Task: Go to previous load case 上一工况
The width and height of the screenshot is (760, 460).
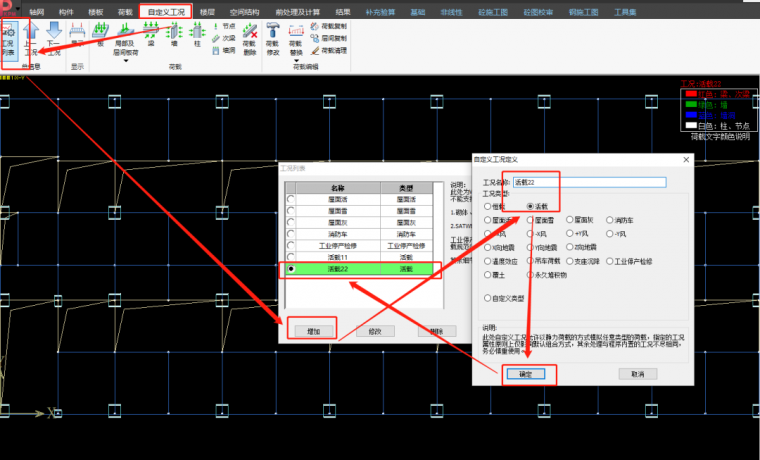Action: pyautogui.click(x=30, y=43)
